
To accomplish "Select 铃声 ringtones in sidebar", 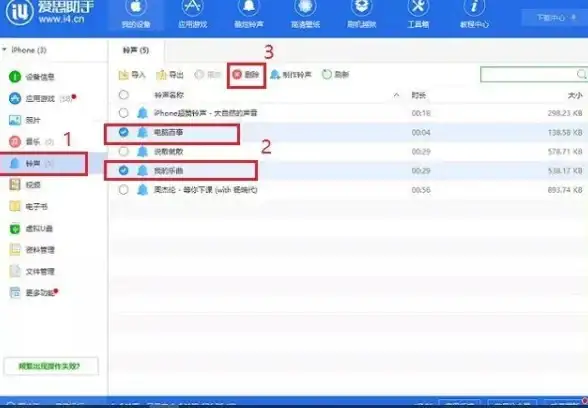I will (x=44, y=164).
